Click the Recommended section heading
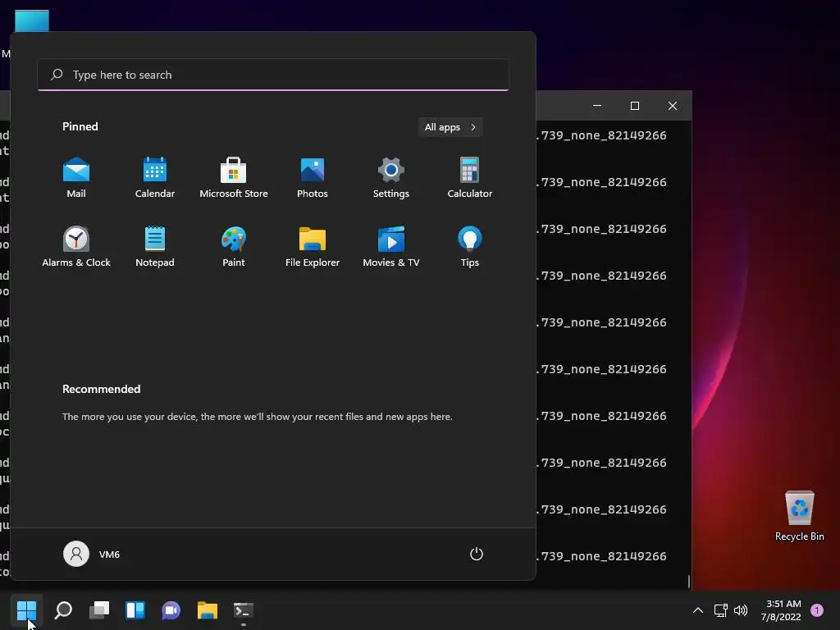Image resolution: width=840 pixels, height=630 pixels. tap(101, 389)
